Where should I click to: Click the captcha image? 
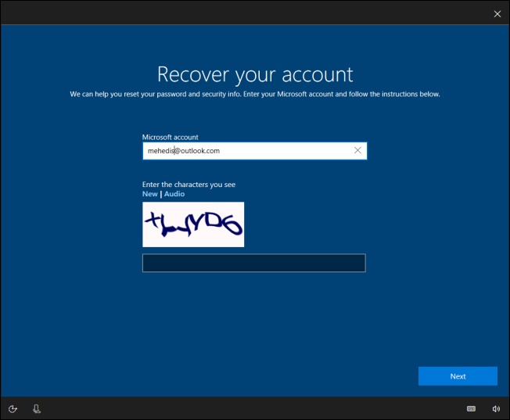[193, 224]
